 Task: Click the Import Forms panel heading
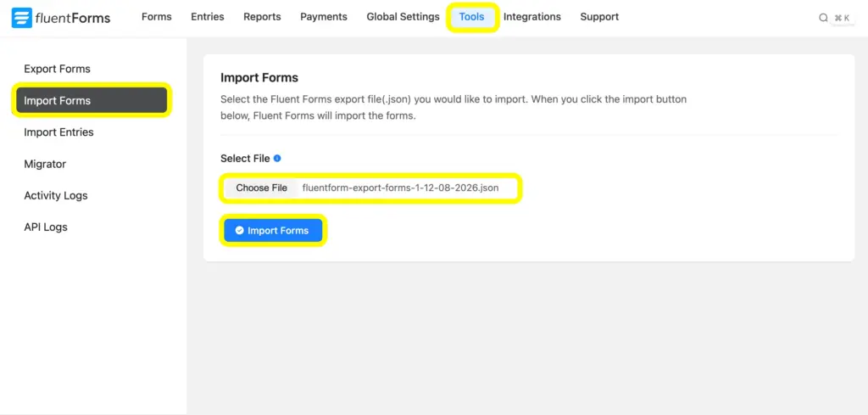259,77
